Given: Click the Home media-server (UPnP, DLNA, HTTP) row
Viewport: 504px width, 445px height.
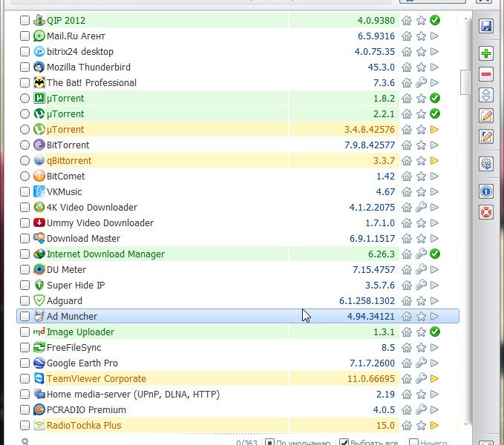Looking at the screenshot, I should (238, 395).
